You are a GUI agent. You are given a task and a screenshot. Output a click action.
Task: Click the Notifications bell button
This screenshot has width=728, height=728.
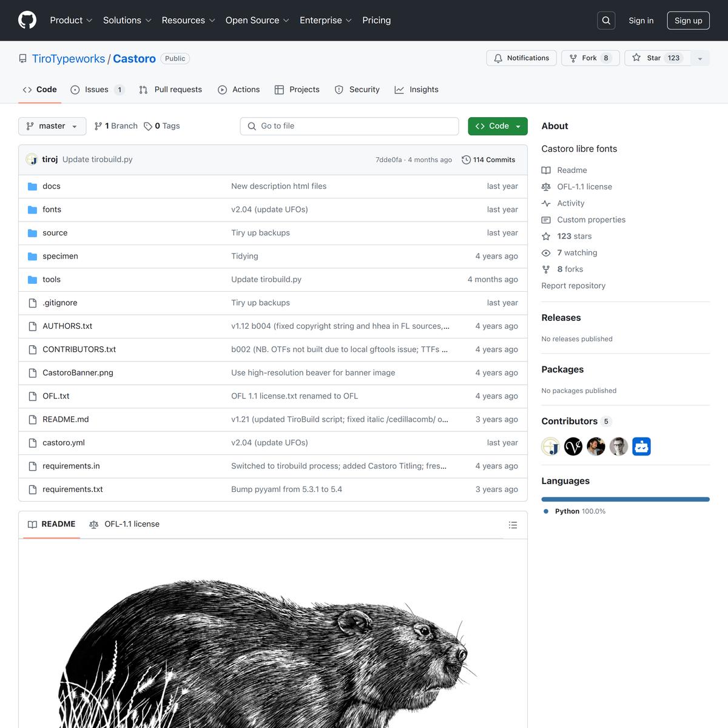pyautogui.click(x=521, y=58)
